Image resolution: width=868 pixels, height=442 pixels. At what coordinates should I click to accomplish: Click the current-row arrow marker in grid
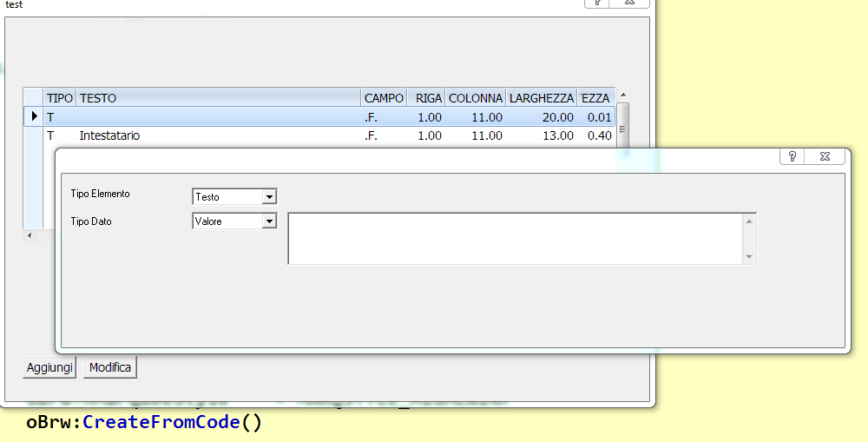tap(34, 116)
